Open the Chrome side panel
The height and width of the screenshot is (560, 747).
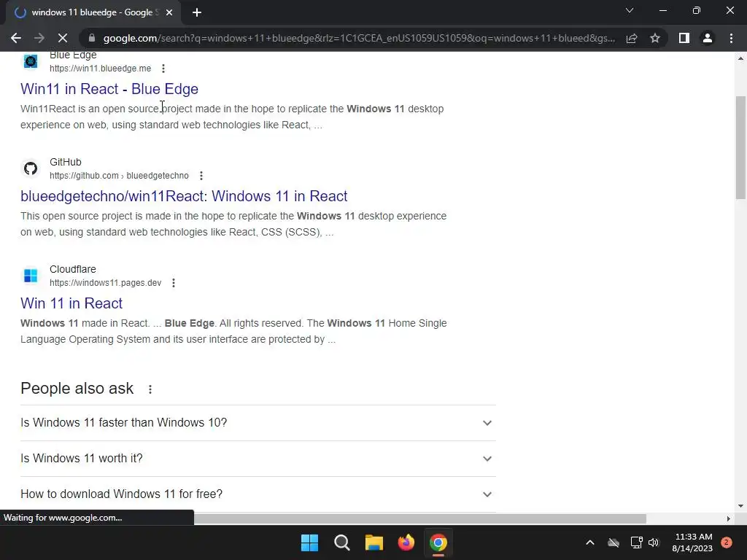[684, 38]
